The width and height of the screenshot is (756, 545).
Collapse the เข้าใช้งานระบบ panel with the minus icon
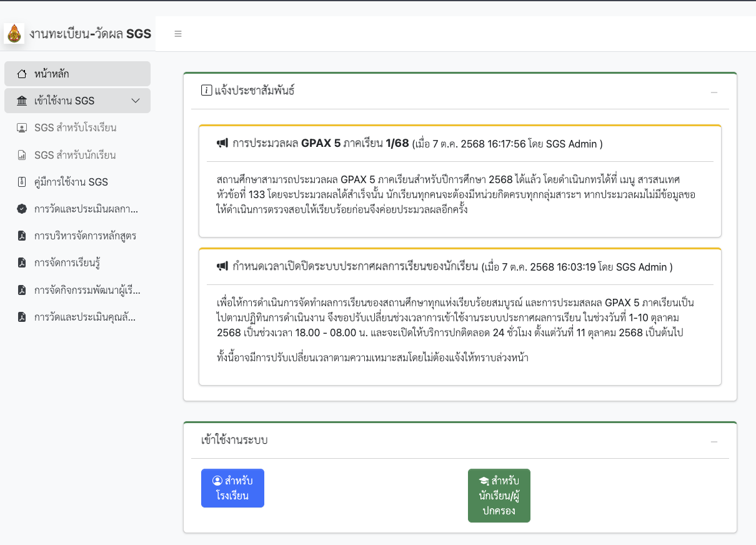click(714, 441)
